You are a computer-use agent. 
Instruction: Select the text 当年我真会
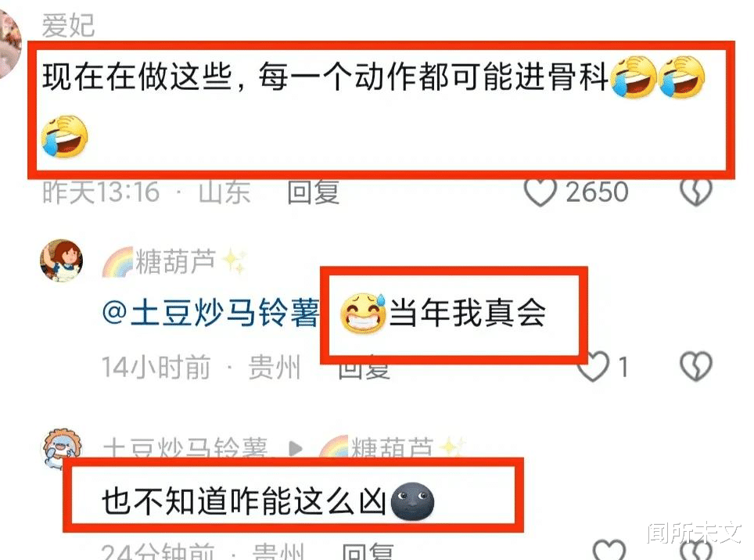tap(468, 313)
